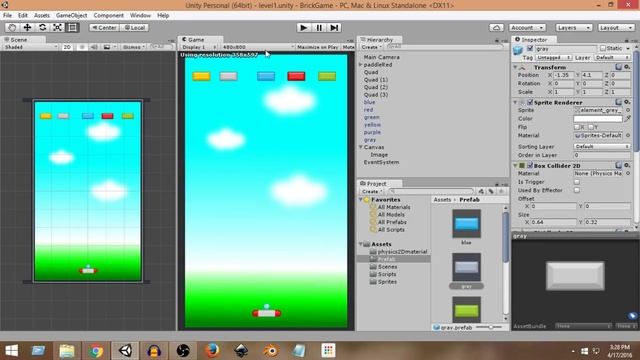Select the Move tool

point(27,27)
